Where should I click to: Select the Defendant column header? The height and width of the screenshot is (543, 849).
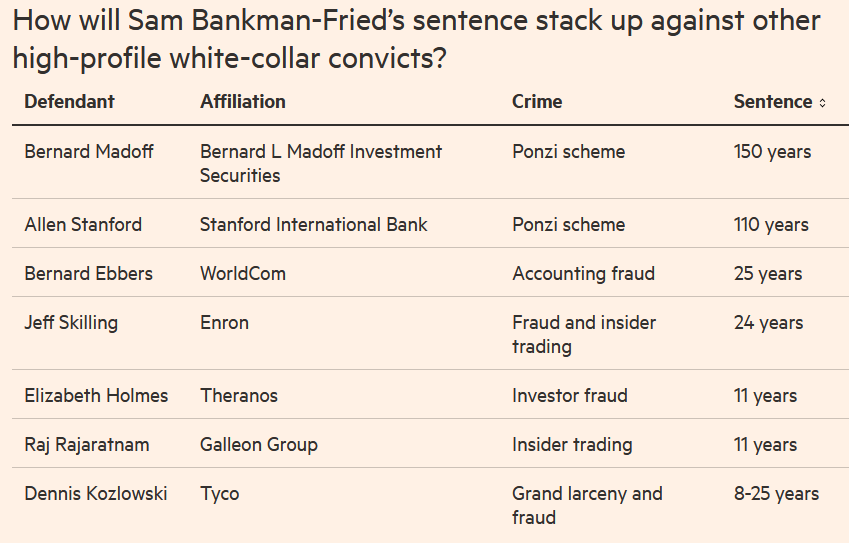click(69, 102)
